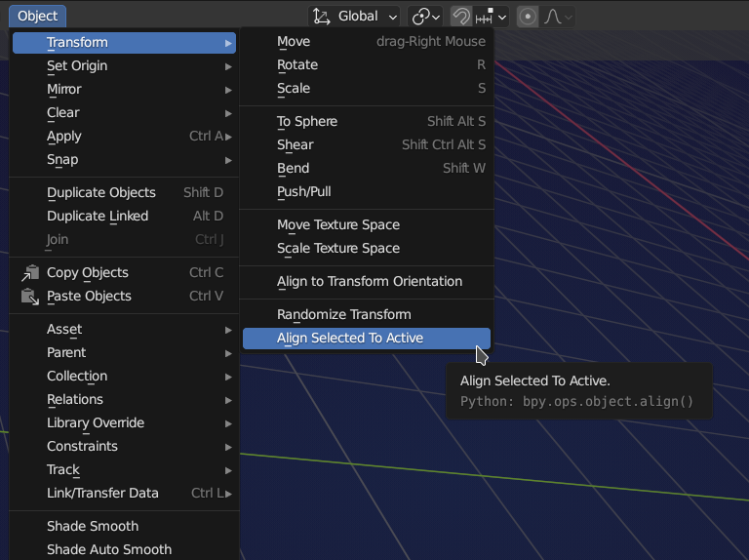Open the Apply submenu
This screenshot has width=749, height=560.
tap(124, 137)
